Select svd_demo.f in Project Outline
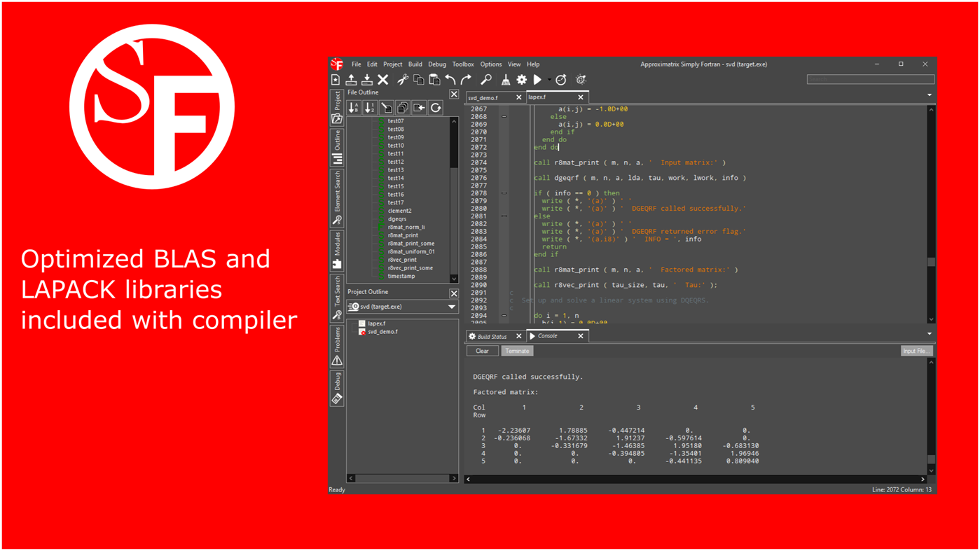This screenshot has height=551, width=980. click(x=382, y=332)
